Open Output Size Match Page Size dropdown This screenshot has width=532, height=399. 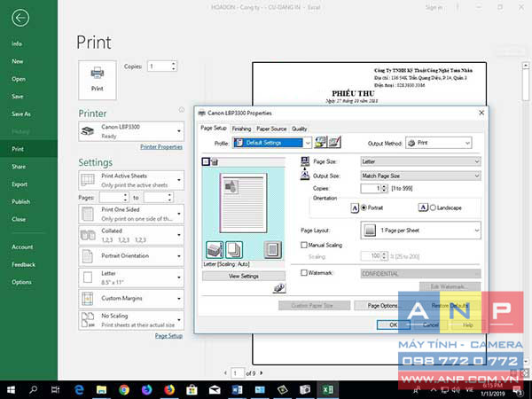420,176
